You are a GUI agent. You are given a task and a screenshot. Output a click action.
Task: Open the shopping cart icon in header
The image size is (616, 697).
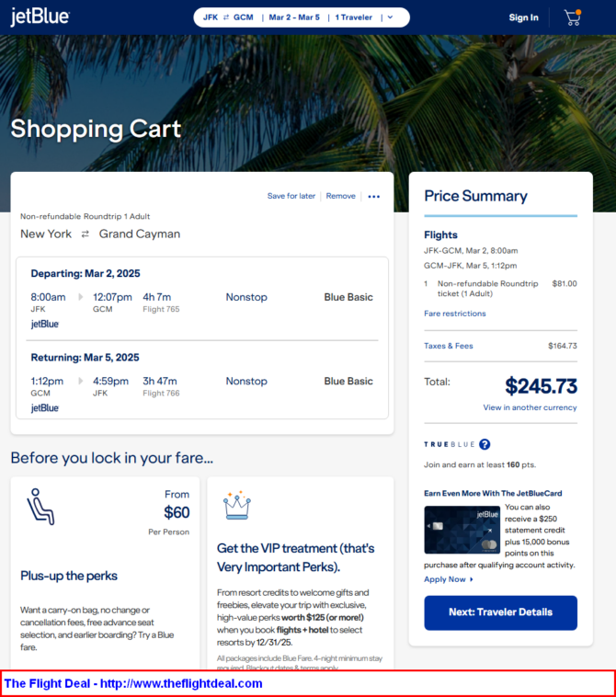click(x=572, y=17)
